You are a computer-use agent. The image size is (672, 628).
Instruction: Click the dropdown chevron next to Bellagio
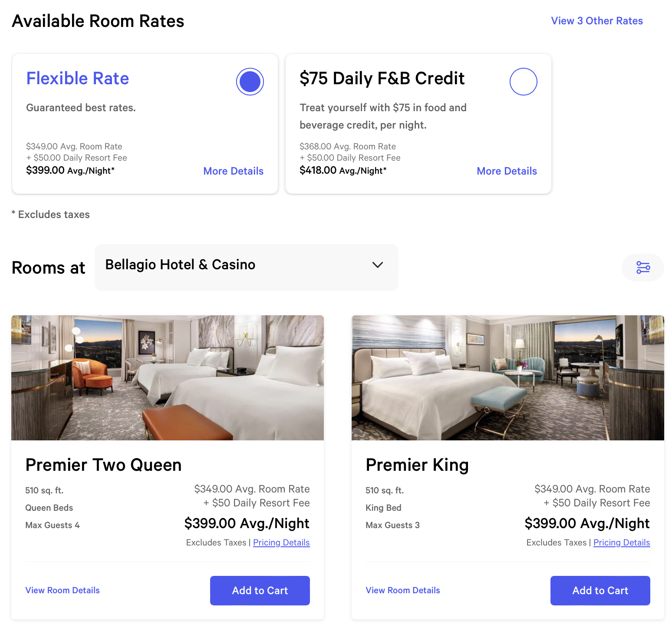(x=378, y=265)
